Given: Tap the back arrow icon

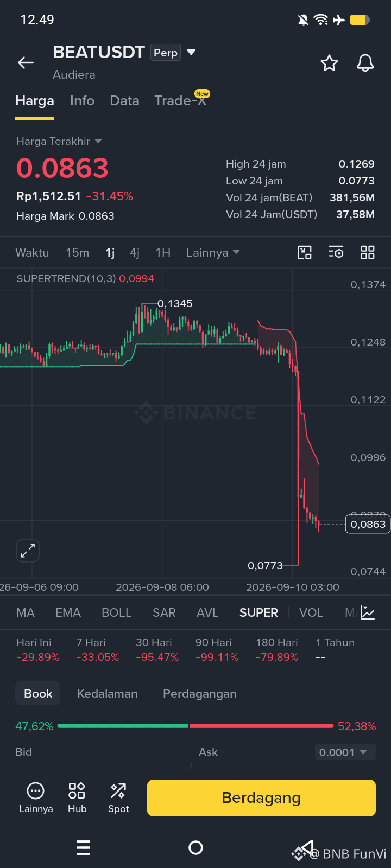Looking at the screenshot, I should point(26,63).
